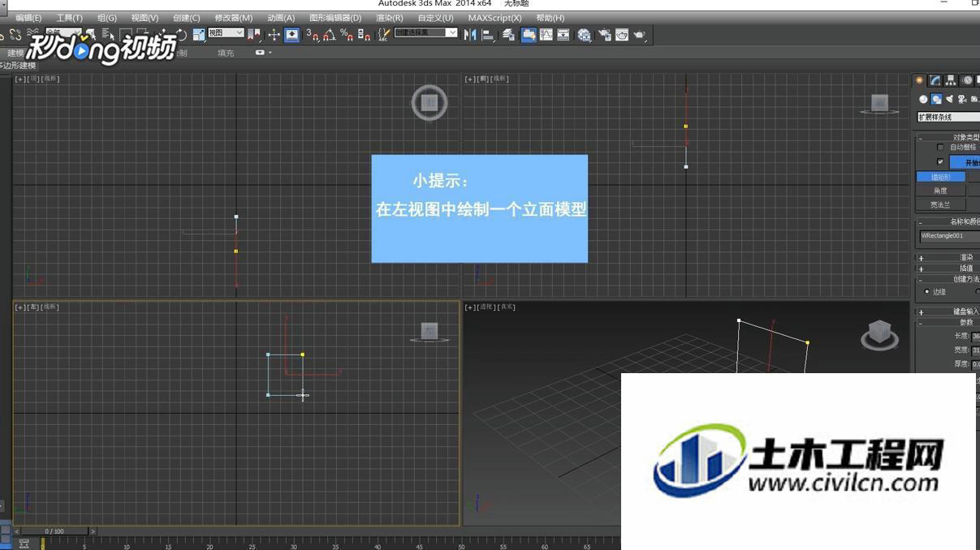Open the Curve Editor

546,35
